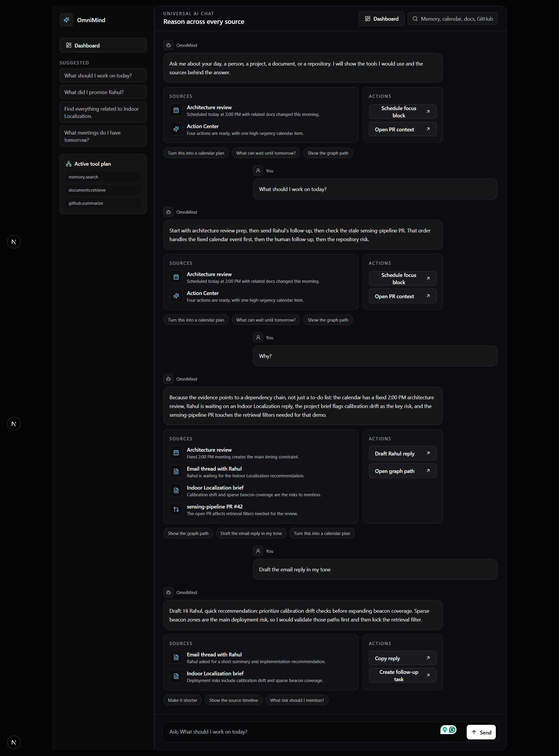Click the search magnifier icon in the header

pyautogui.click(x=415, y=19)
